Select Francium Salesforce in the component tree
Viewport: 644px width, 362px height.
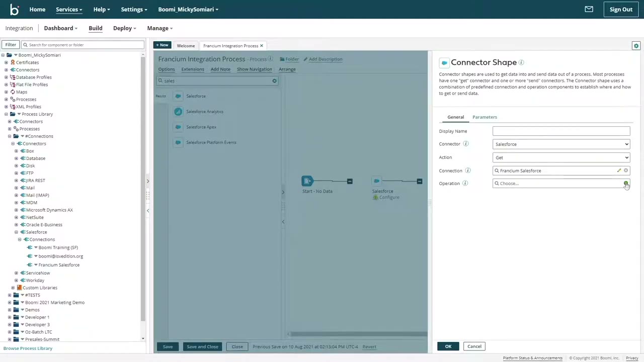pos(59,265)
